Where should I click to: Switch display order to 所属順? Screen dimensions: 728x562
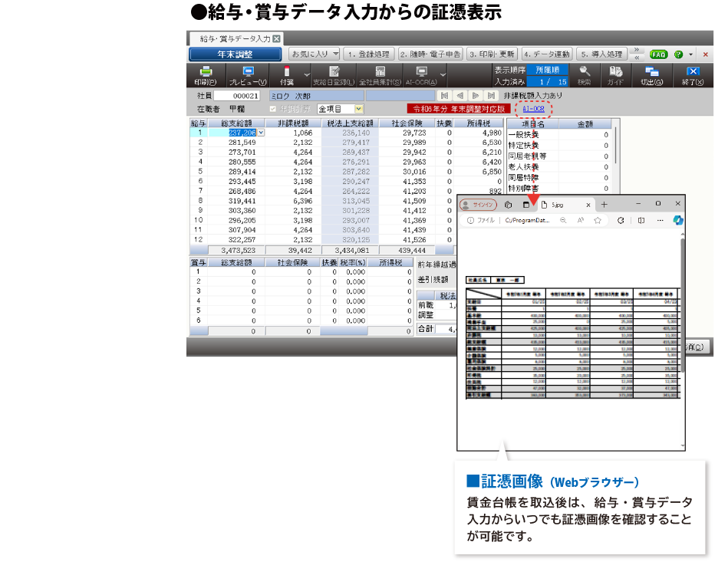546,71
